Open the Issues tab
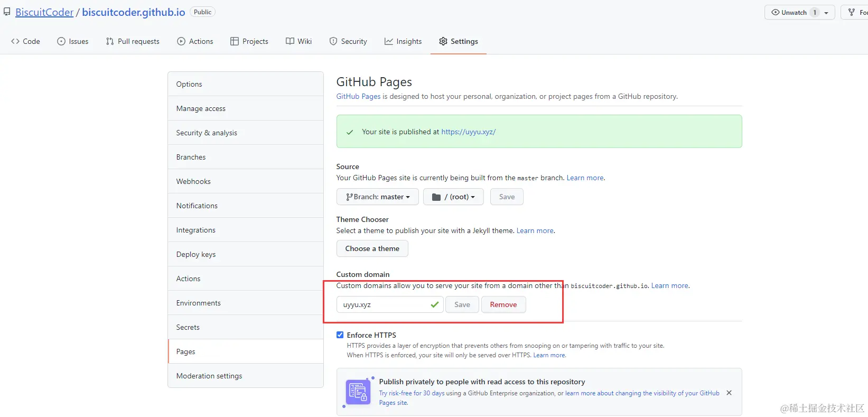Image resolution: width=868 pixels, height=417 pixels. 72,41
